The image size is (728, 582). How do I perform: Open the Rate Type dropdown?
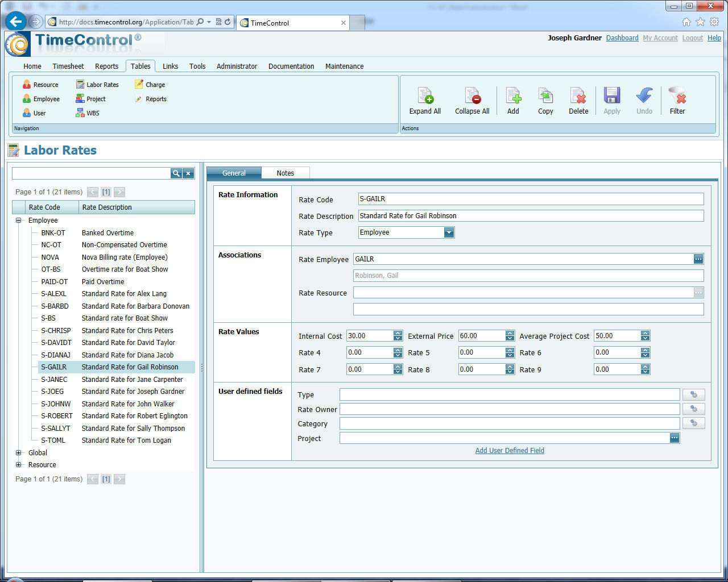click(449, 232)
